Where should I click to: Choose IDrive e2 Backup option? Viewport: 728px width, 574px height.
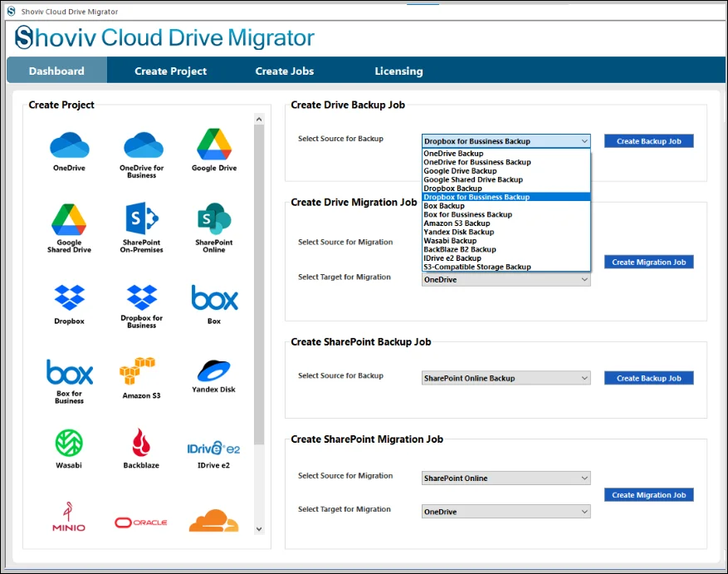click(506, 258)
